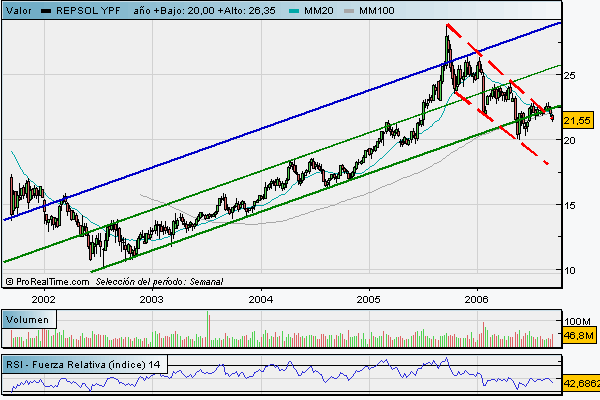The image size is (600, 400).
Task: Click the 2003 year axis label
Action: pyautogui.click(x=152, y=299)
